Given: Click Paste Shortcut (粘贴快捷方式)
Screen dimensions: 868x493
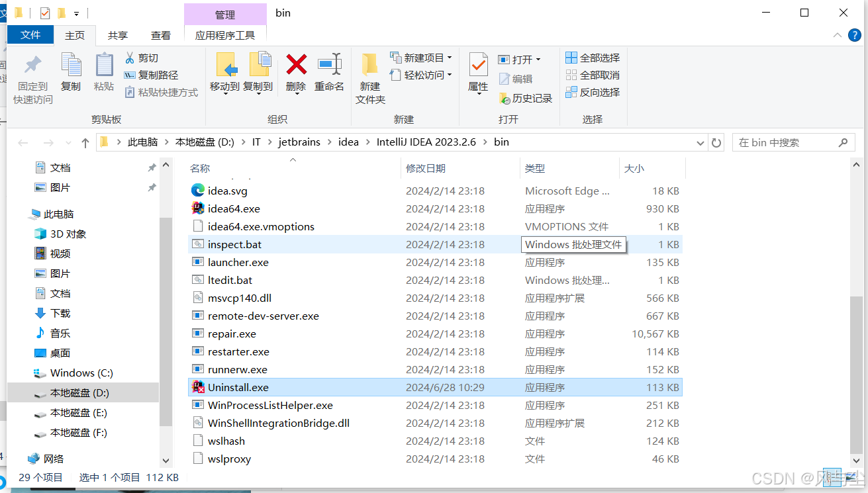Looking at the screenshot, I should click(162, 93).
